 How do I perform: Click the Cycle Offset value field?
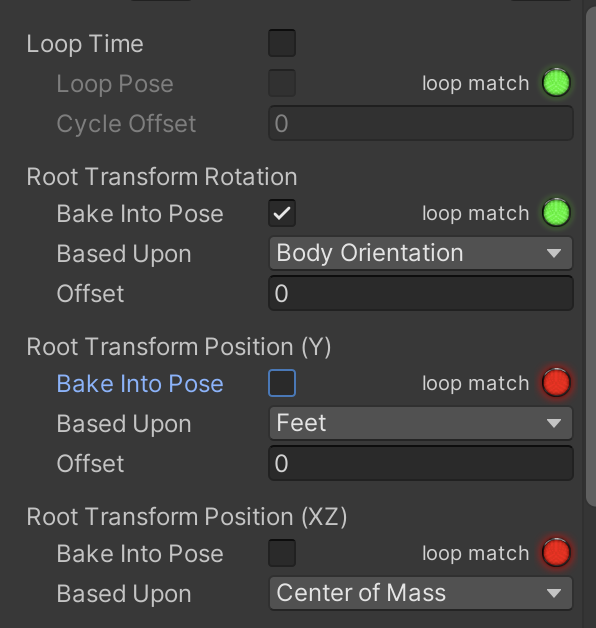click(x=421, y=123)
